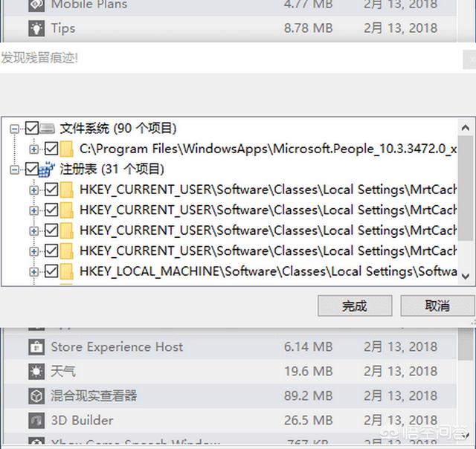
Task: Click the Tips app lightbulb icon
Action: click(x=36, y=28)
